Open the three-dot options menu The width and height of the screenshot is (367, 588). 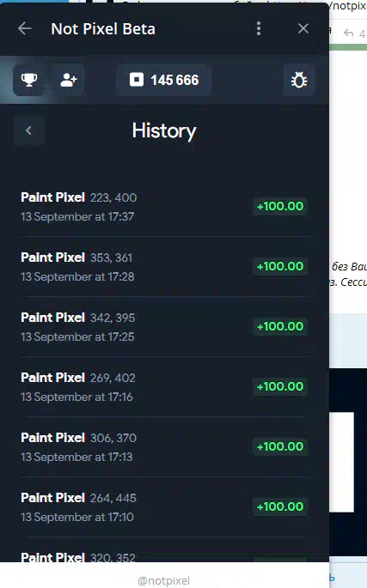coord(259,28)
